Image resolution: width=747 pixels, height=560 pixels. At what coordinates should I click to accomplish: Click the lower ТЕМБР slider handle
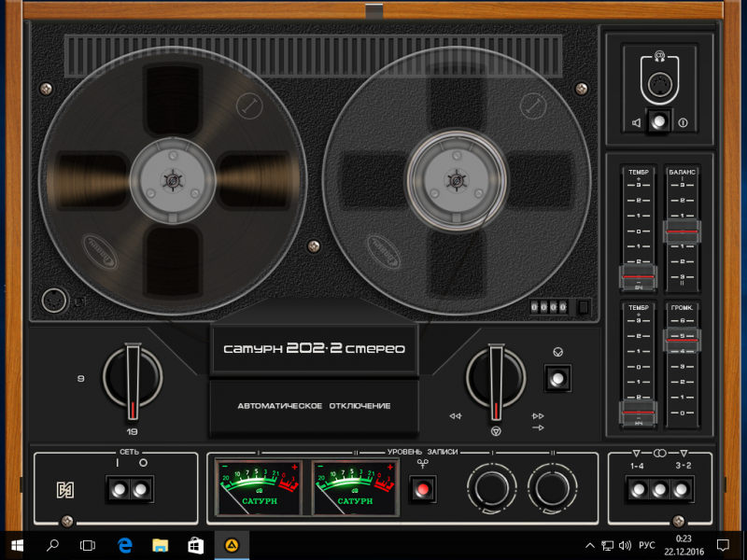(639, 413)
